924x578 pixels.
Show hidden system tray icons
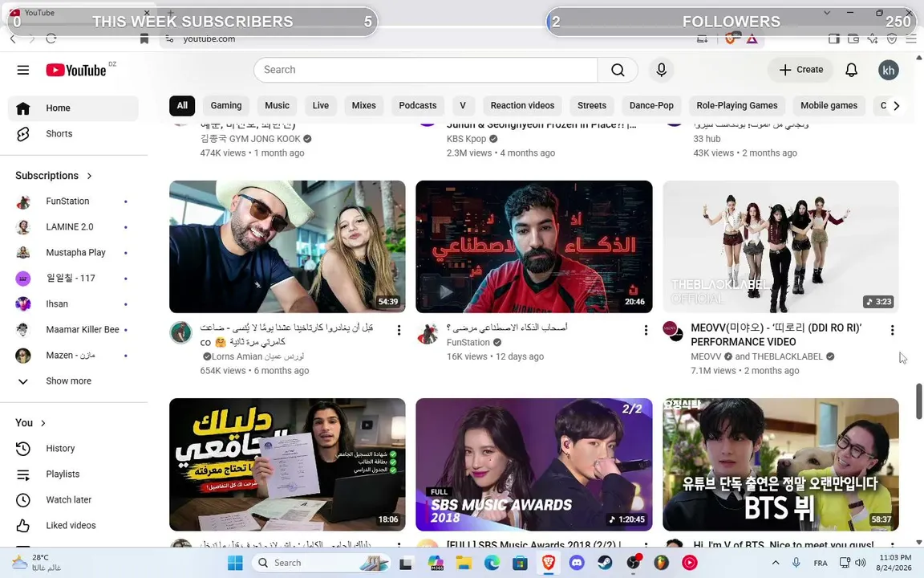tap(776, 563)
